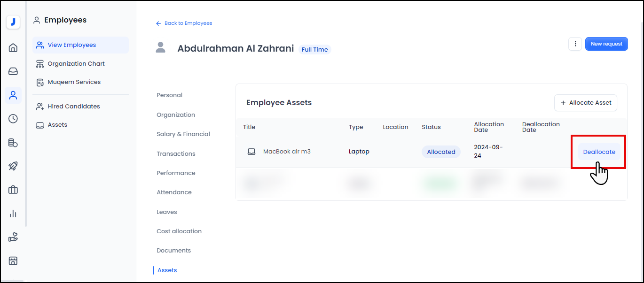Click the storefront icon in left rail

pyautogui.click(x=13, y=260)
